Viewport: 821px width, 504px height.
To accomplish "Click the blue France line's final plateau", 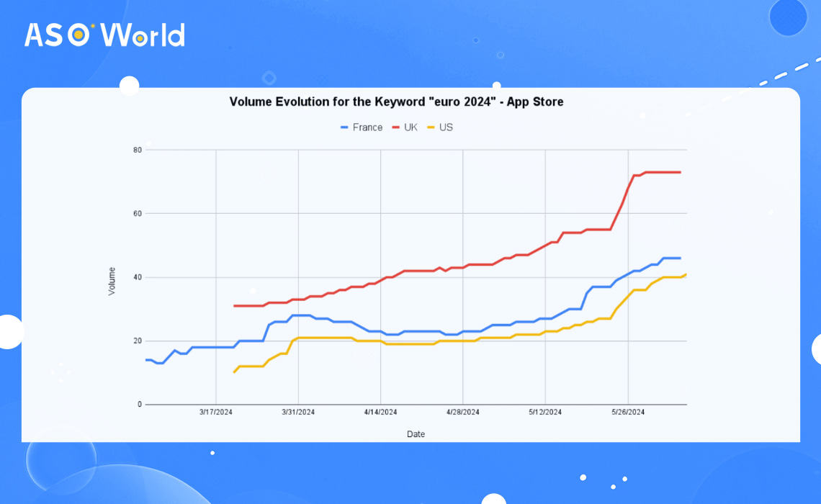I will pyautogui.click(x=672, y=258).
